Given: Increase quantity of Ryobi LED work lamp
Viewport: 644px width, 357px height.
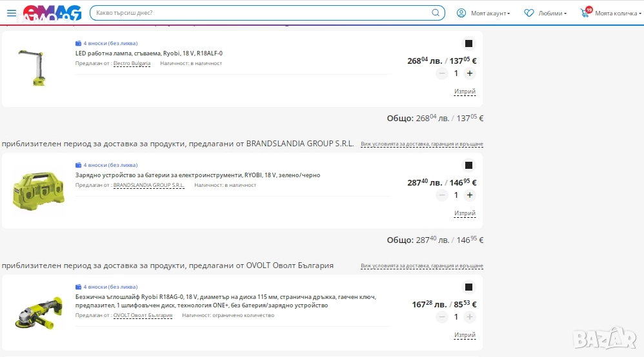Looking at the screenshot, I should pos(470,73).
